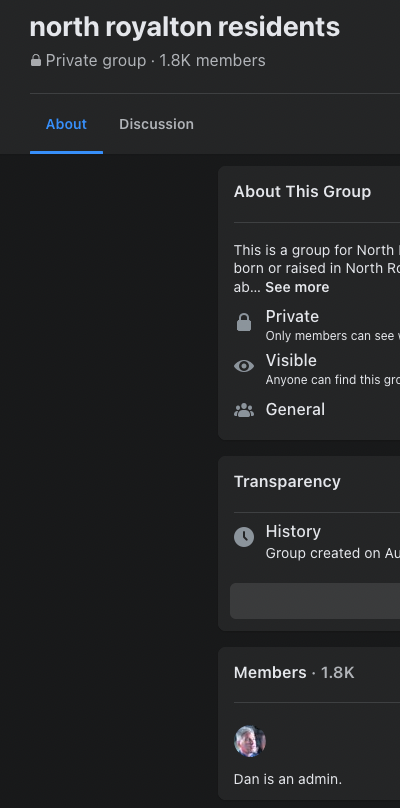Click the gray button under History
Screen dimensions: 400x808
pyautogui.click(x=315, y=601)
